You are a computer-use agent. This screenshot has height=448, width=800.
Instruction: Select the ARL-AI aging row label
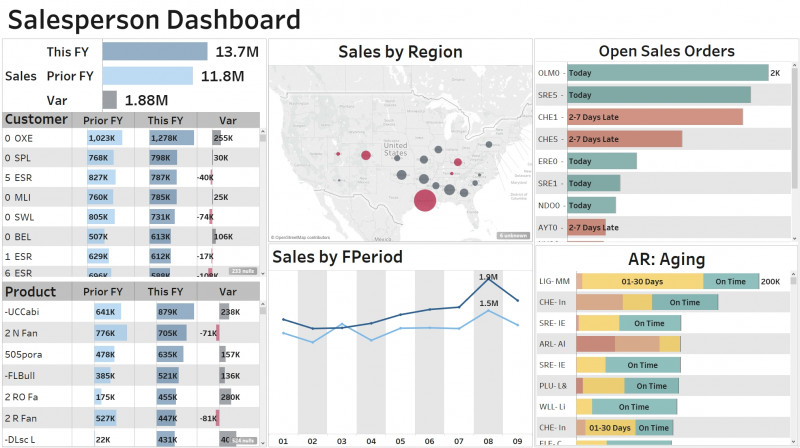[x=553, y=344]
